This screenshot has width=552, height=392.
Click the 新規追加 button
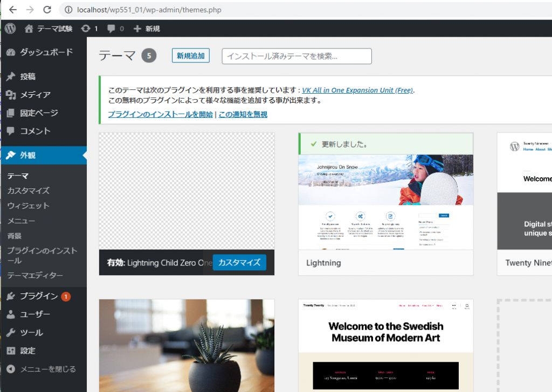pos(190,56)
